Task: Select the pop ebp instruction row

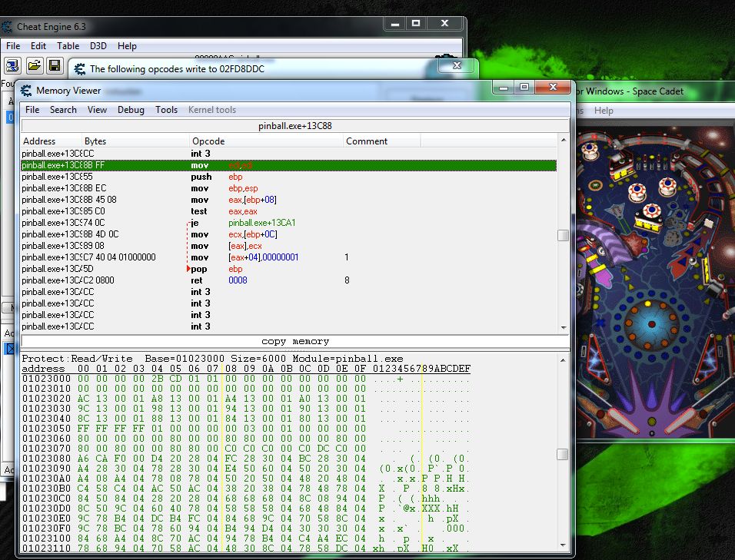Action: (x=289, y=269)
